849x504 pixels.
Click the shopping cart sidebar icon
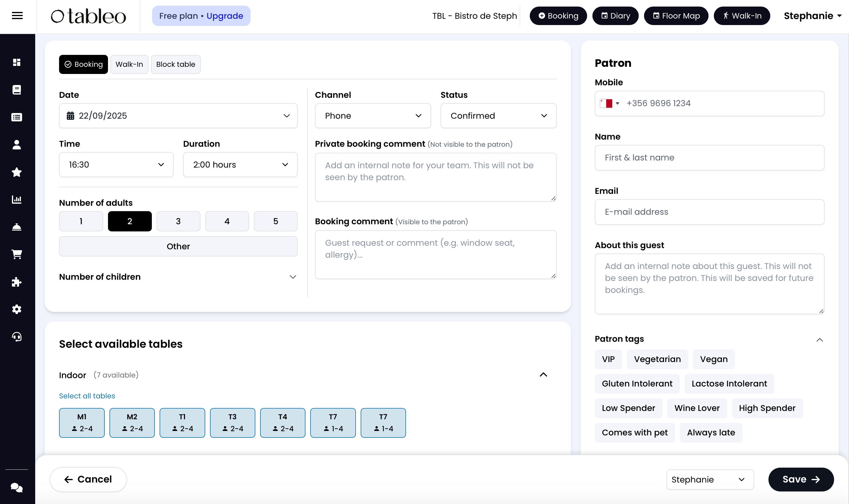17,254
